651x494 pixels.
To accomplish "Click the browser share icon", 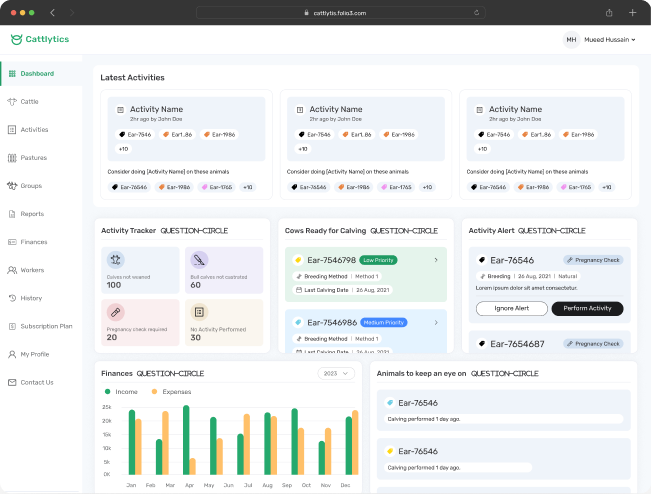I will pyautogui.click(x=609, y=12).
